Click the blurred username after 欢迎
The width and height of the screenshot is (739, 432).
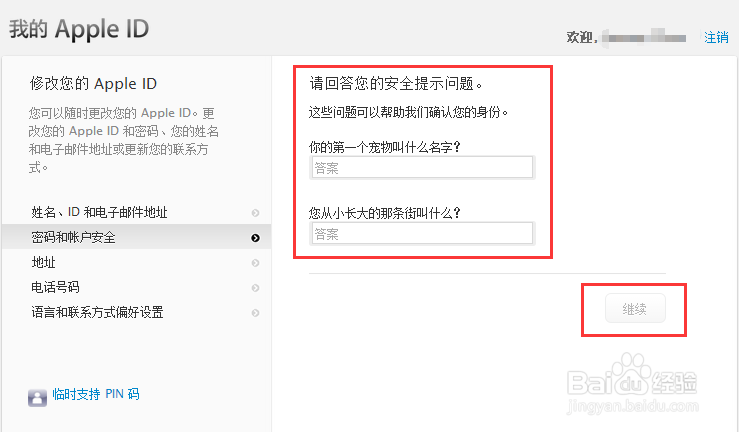point(644,37)
